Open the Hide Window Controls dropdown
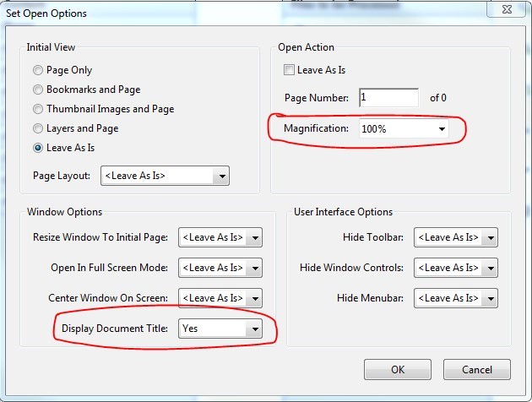The width and height of the screenshot is (532, 402). coord(455,268)
